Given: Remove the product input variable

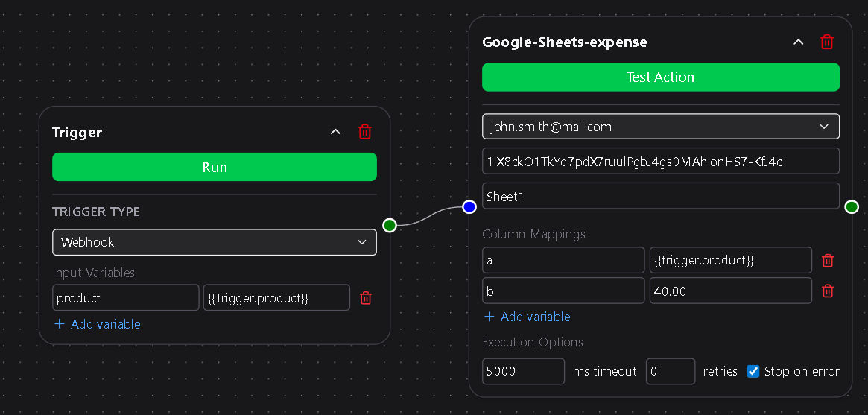Looking at the screenshot, I should [x=365, y=298].
